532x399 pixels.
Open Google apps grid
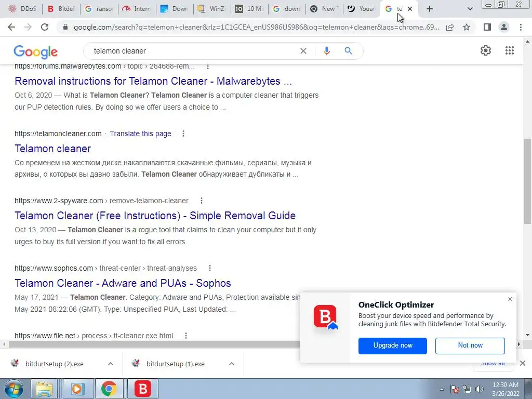tap(510, 50)
